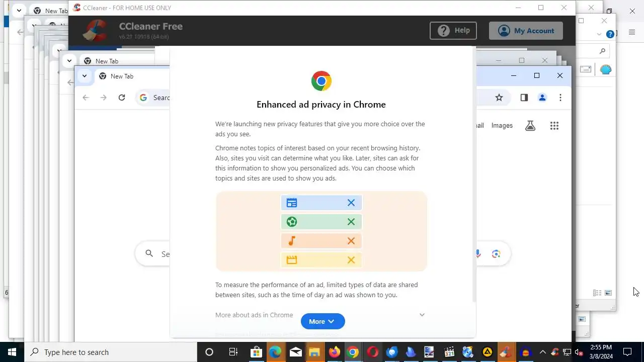
Task: Launch Thunderbird from taskbar
Action: click(x=391, y=352)
